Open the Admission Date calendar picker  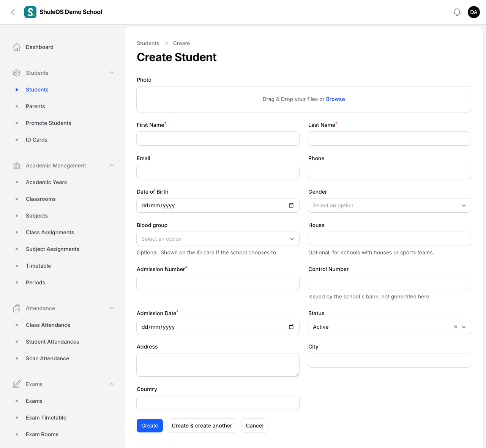coord(291,327)
